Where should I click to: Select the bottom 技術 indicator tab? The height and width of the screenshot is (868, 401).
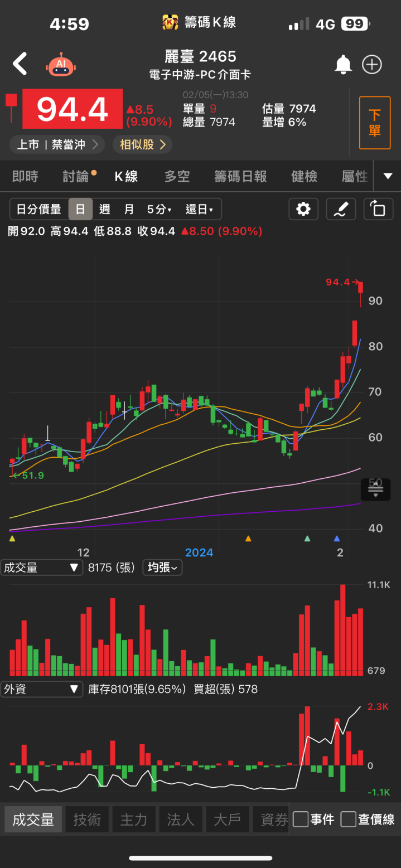tap(87, 819)
